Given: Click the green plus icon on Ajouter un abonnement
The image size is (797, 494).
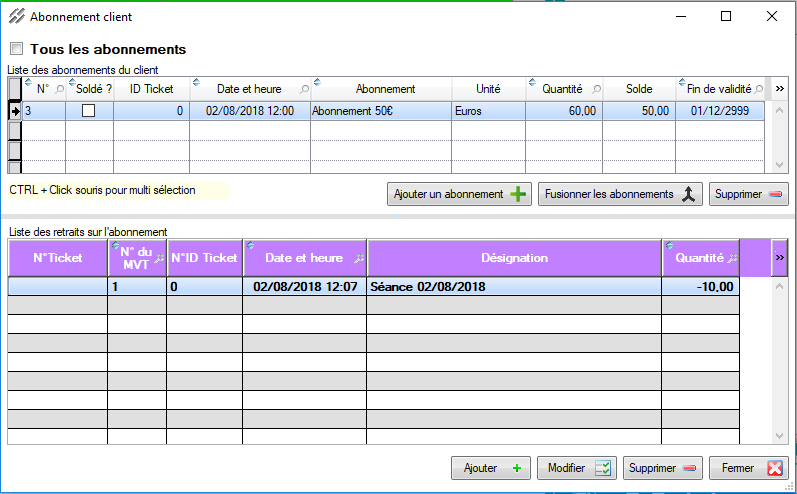Looking at the screenshot, I should (518, 194).
